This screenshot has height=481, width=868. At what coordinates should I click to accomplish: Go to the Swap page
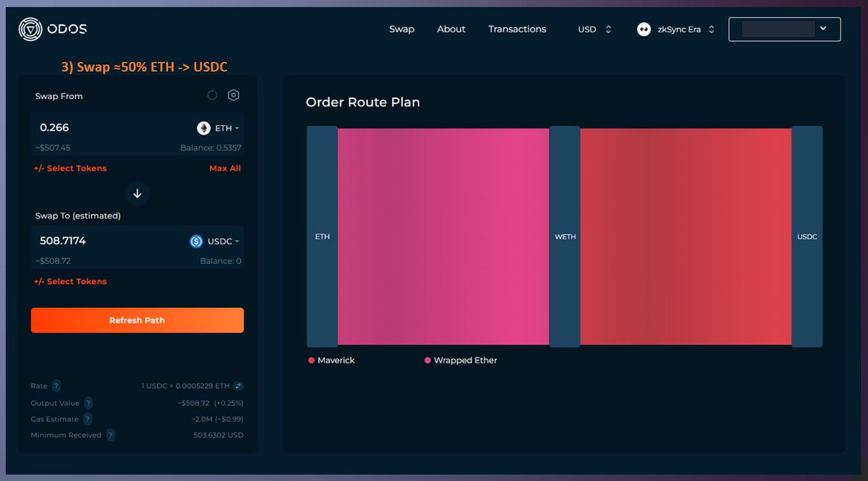point(401,29)
